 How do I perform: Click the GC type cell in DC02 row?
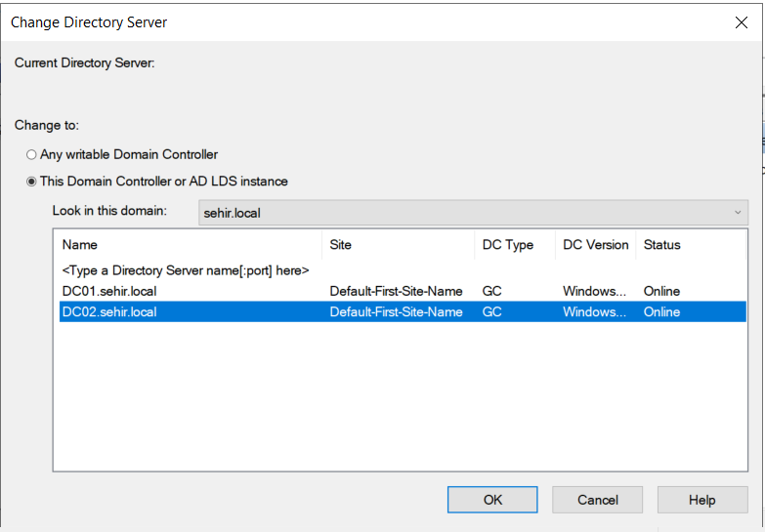pyautogui.click(x=492, y=312)
